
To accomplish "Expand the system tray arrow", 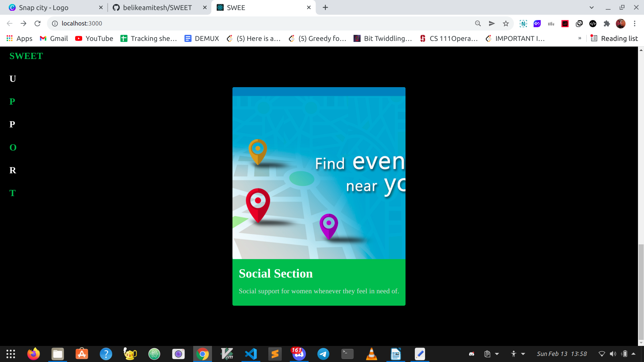I will coord(634,354).
